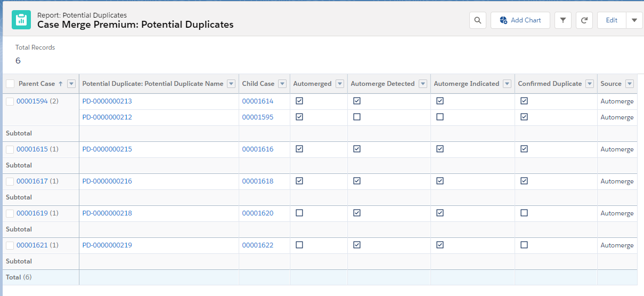Open Parent Case column menu arrow
The height and width of the screenshot is (296, 644).
(x=71, y=84)
